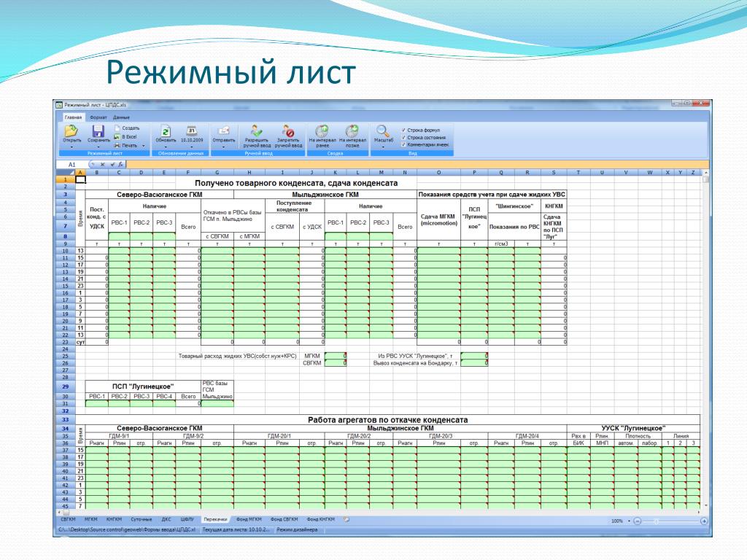The image size is (747, 560).
Task: Add a new sheet with the icon after Фонд КНГКМ
Action: click(347, 519)
